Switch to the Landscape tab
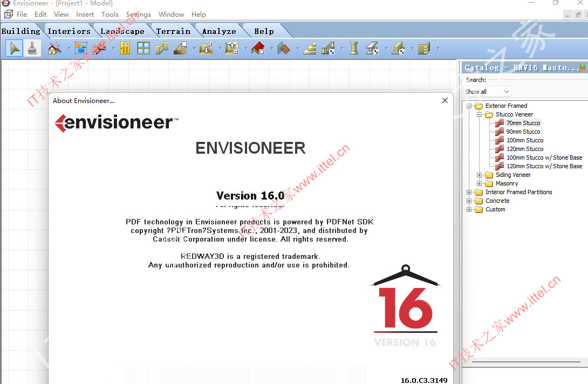The width and height of the screenshot is (588, 384). coord(122,31)
